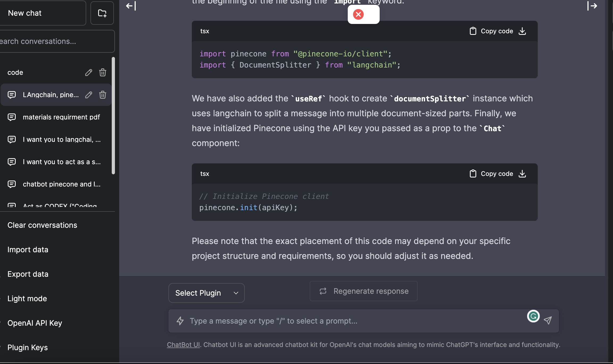This screenshot has width=613, height=364.
Task: Delete the 'LAngchain, pine...' conversation
Action: (x=103, y=95)
